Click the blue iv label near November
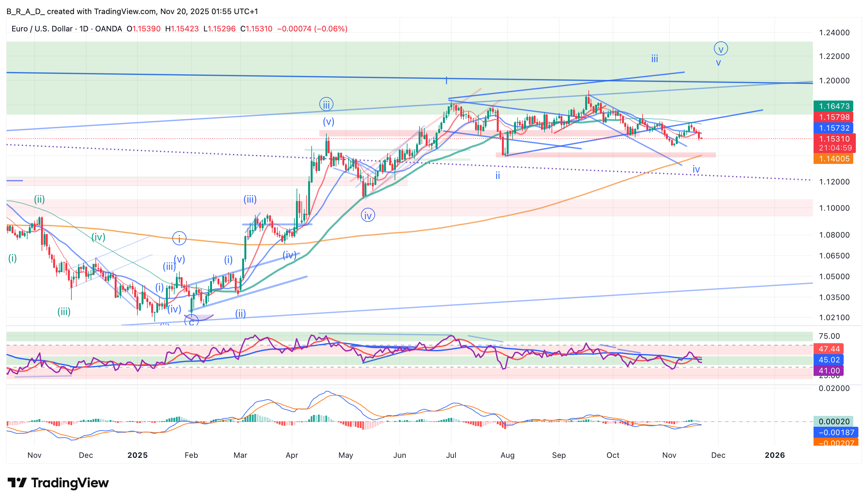 click(696, 169)
